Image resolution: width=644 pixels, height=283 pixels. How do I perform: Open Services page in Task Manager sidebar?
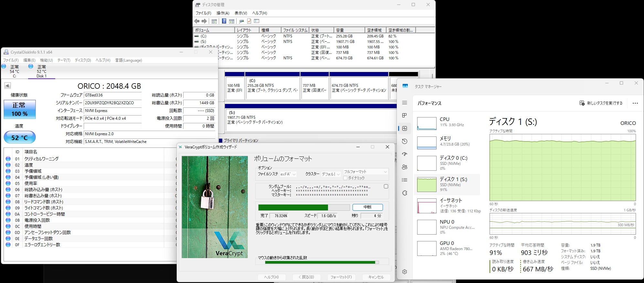pos(405,193)
